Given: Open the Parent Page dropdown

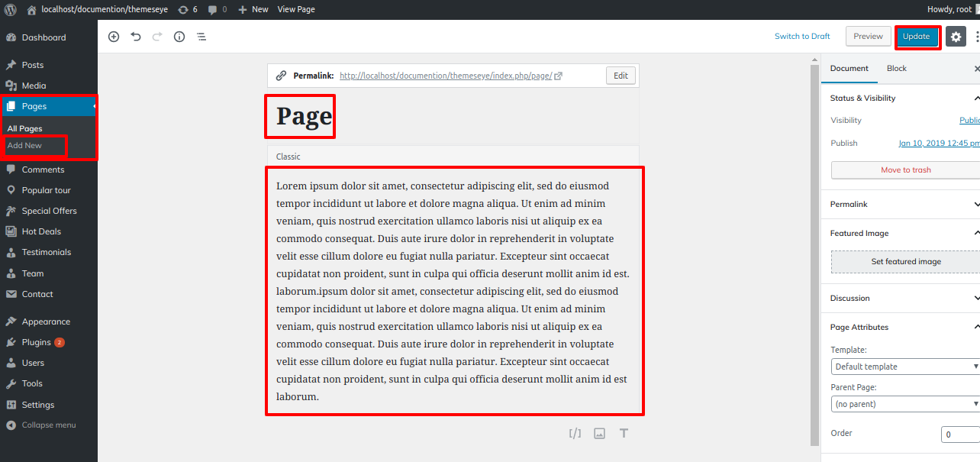Looking at the screenshot, I should (905, 403).
